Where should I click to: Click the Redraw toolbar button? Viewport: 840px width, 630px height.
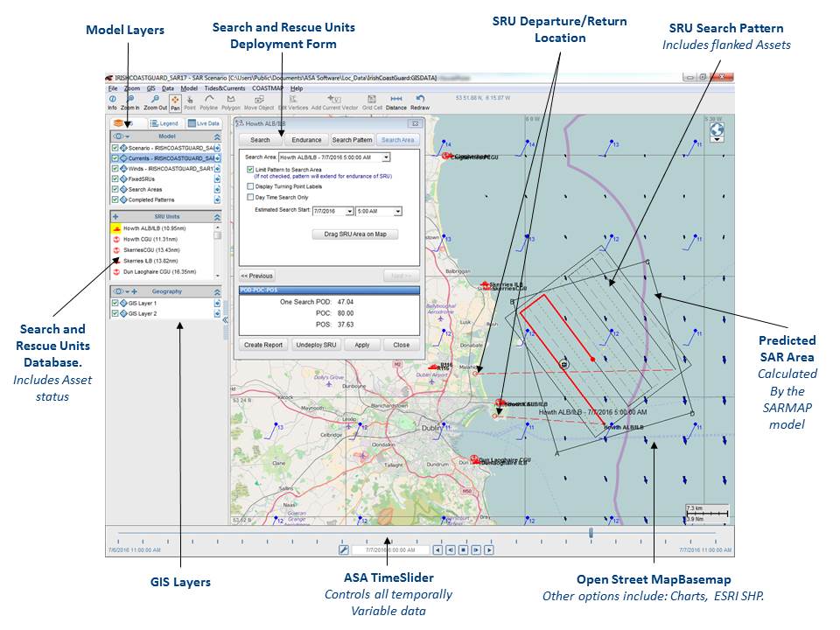[x=420, y=103]
